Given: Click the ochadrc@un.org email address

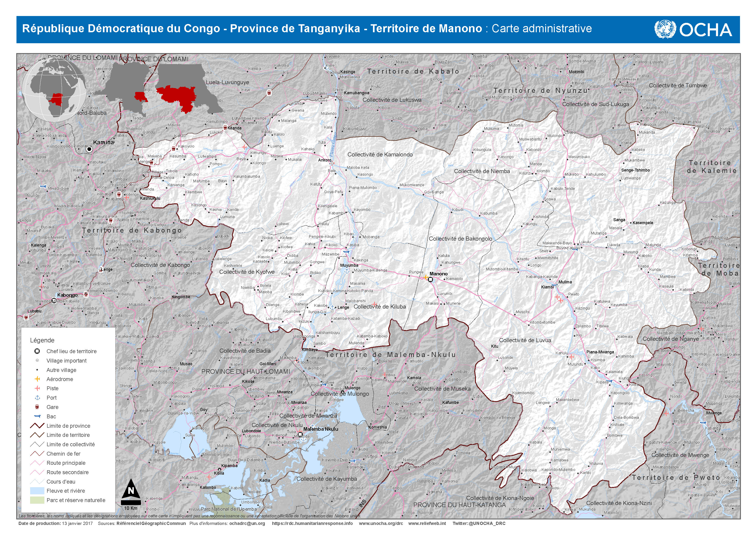Looking at the screenshot, I should pyautogui.click(x=247, y=524).
